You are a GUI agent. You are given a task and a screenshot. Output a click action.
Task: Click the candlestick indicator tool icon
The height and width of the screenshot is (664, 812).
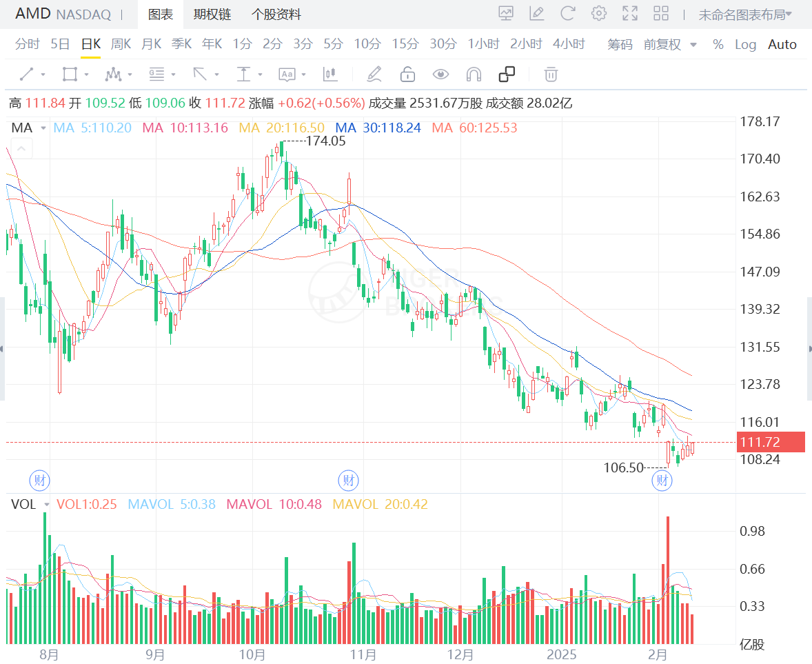pos(330,74)
